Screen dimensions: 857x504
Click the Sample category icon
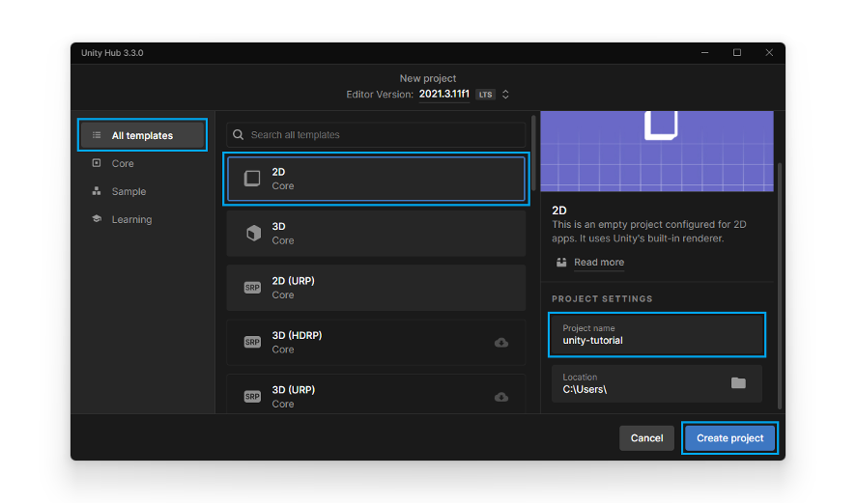(x=97, y=190)
